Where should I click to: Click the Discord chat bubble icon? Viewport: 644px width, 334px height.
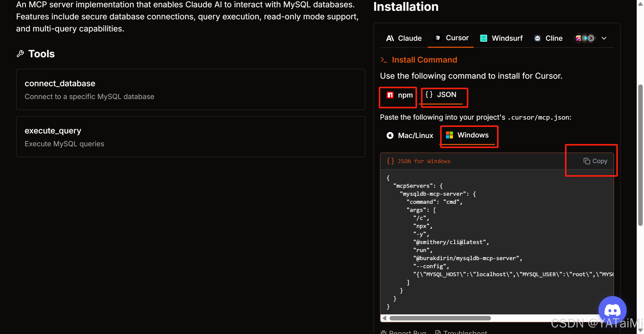pos(612,310)
